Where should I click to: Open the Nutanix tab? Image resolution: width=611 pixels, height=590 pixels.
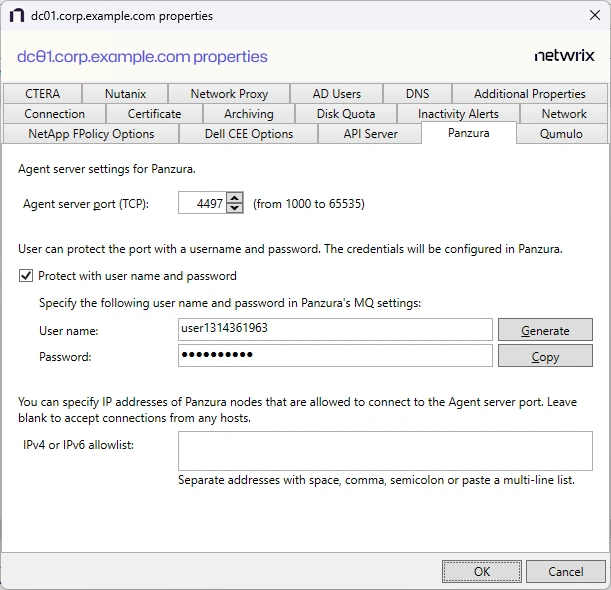(125, 94)
